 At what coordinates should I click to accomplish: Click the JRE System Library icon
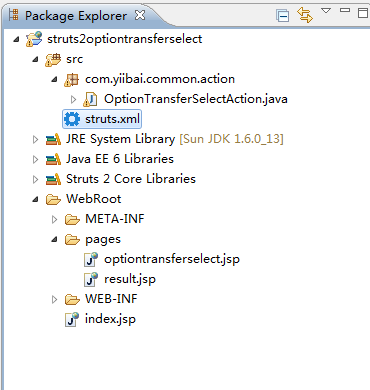click(x=53, y=139)
